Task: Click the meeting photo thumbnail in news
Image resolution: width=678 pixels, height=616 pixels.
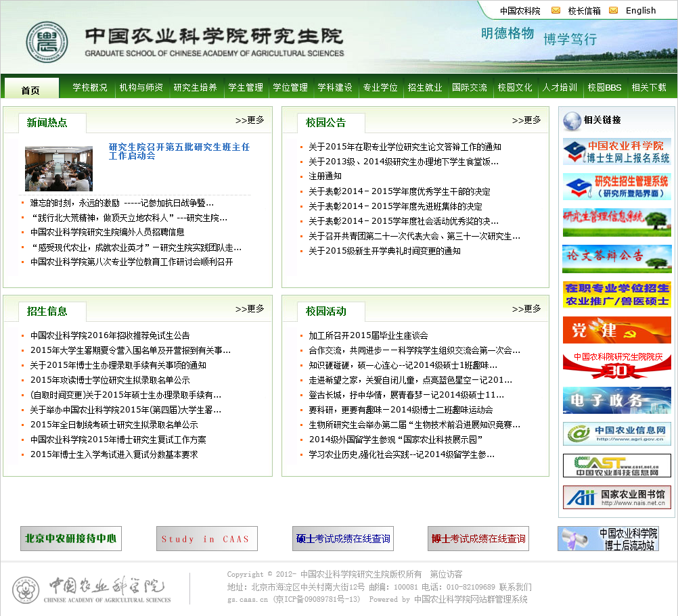Action: coord(59,168)
